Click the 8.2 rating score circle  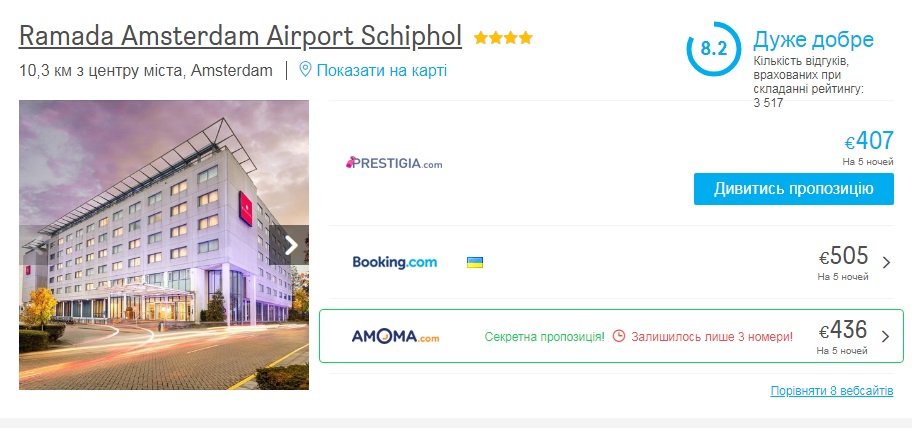[x=713, y=48]
